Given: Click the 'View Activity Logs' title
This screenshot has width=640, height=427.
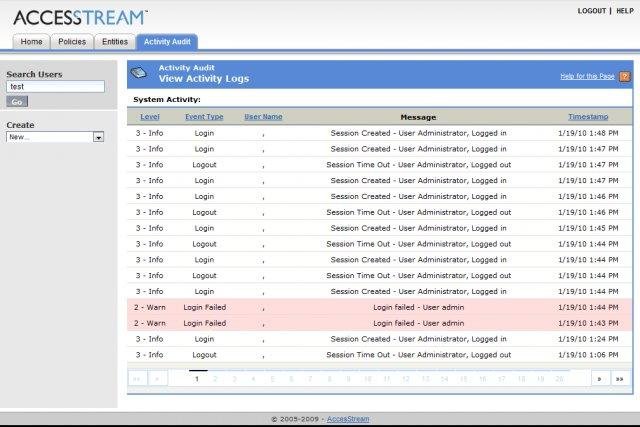Looking at the screenshot, I should (x=204, y=79).
